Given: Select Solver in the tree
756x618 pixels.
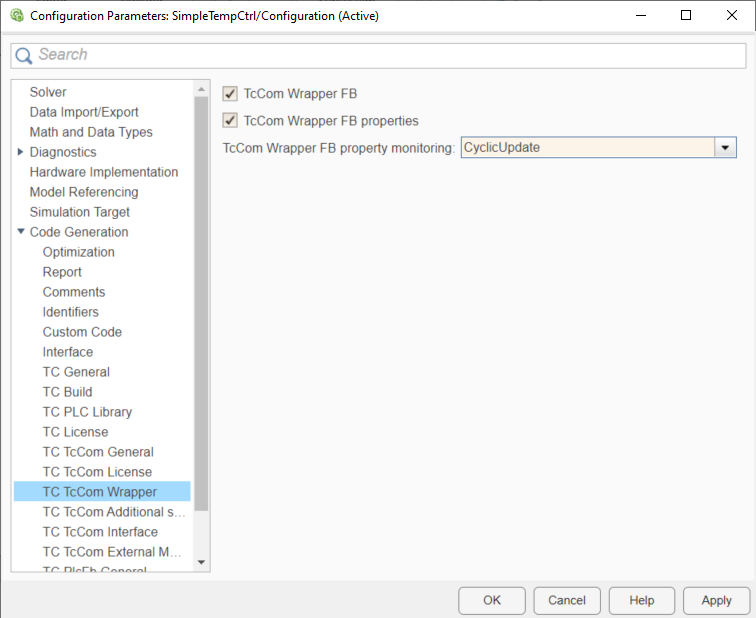Looking at the screenshot, I should point(48,92).
